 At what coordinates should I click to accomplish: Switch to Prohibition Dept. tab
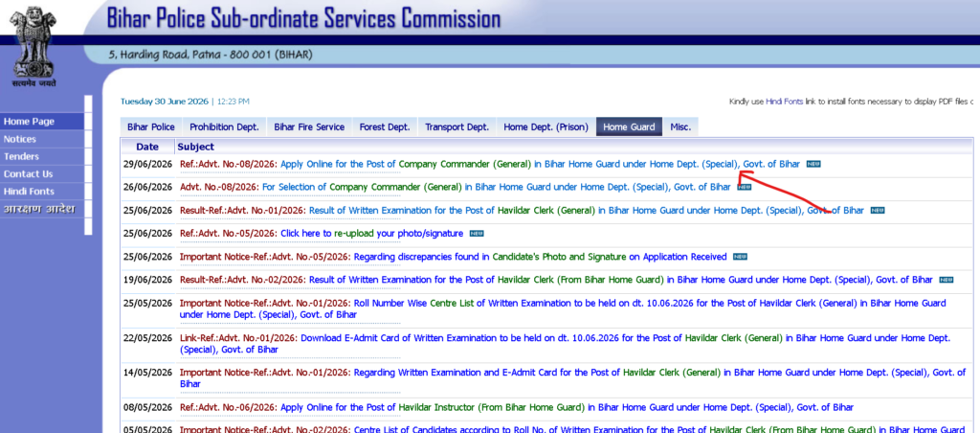coord(224,127)
